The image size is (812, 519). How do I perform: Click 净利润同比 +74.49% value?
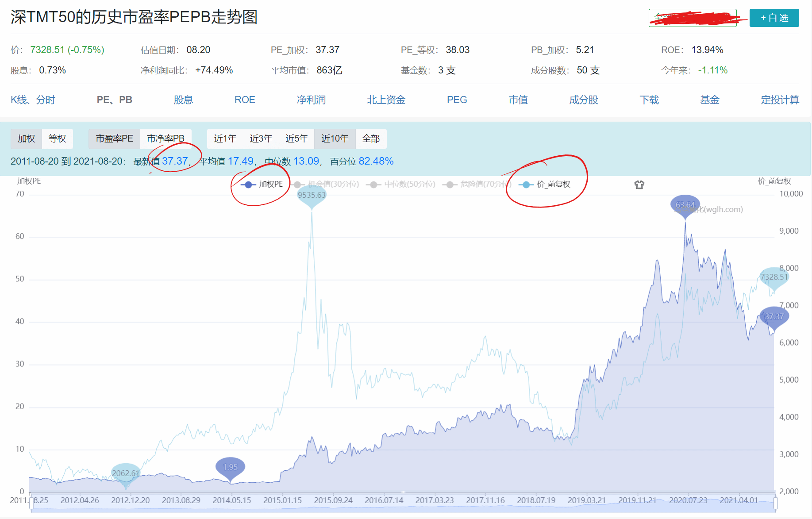point(214,70)
